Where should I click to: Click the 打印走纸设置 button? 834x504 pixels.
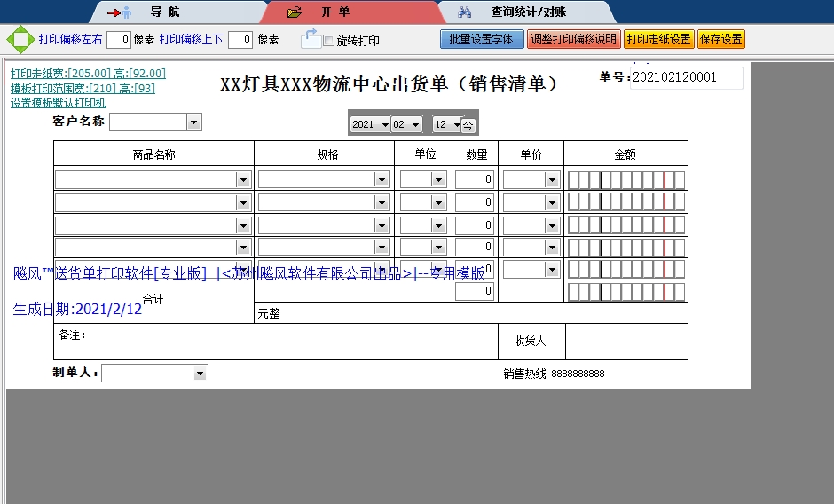click(658, 39)
